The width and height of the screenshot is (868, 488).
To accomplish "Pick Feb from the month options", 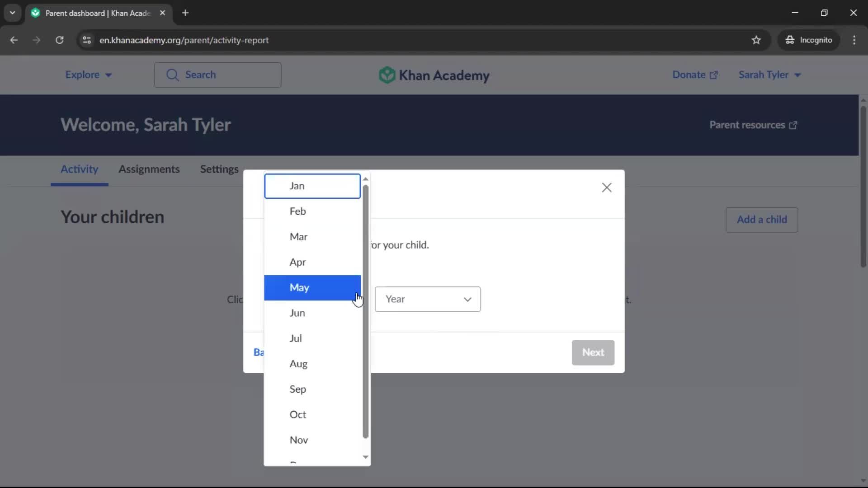I will click(x=312, y=211).
